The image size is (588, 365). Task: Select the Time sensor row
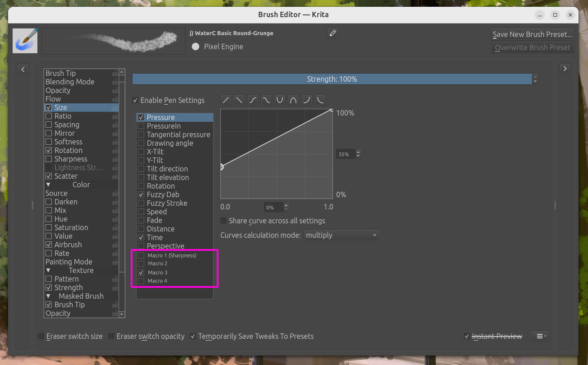[175, 237]
